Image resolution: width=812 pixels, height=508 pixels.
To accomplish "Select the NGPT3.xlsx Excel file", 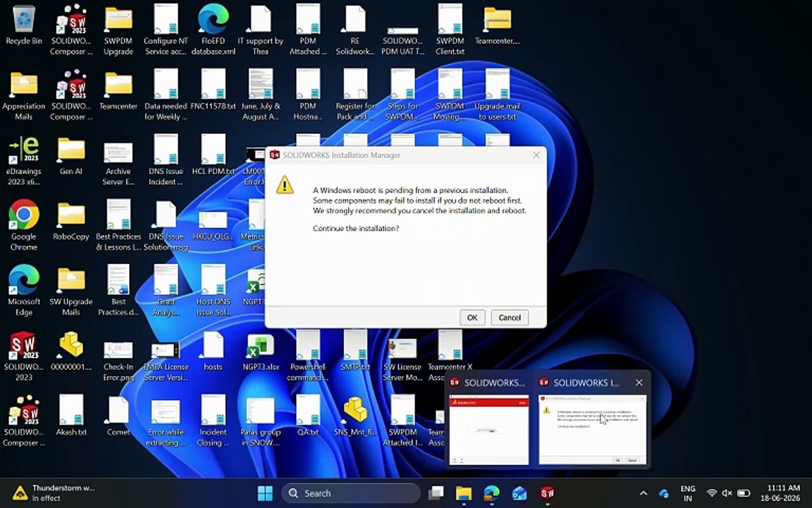I will pos(261,351).
